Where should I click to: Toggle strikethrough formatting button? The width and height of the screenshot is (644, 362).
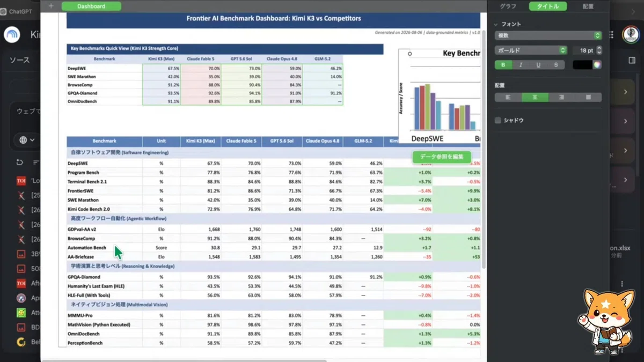click(556, 65)
